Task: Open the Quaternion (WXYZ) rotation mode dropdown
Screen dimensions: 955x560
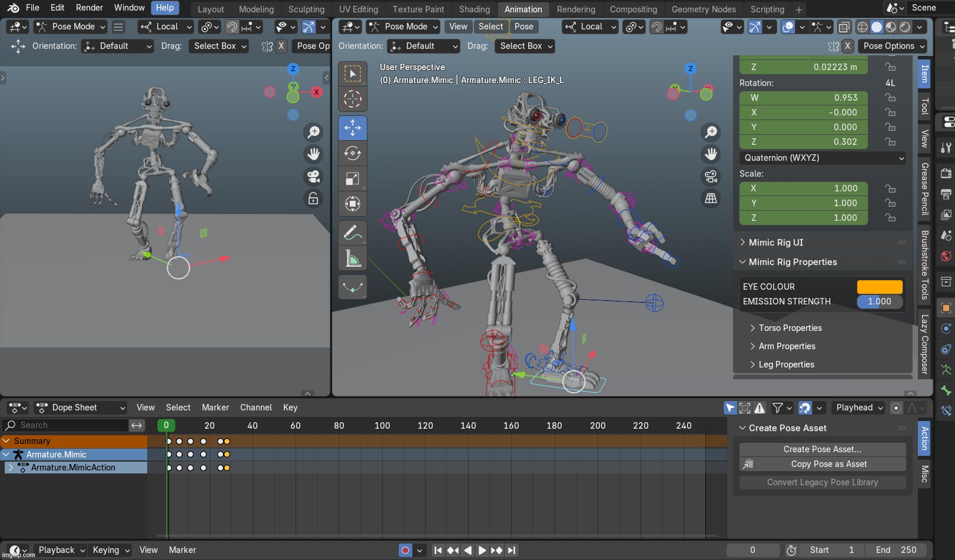Action: [x=823, y=158]
